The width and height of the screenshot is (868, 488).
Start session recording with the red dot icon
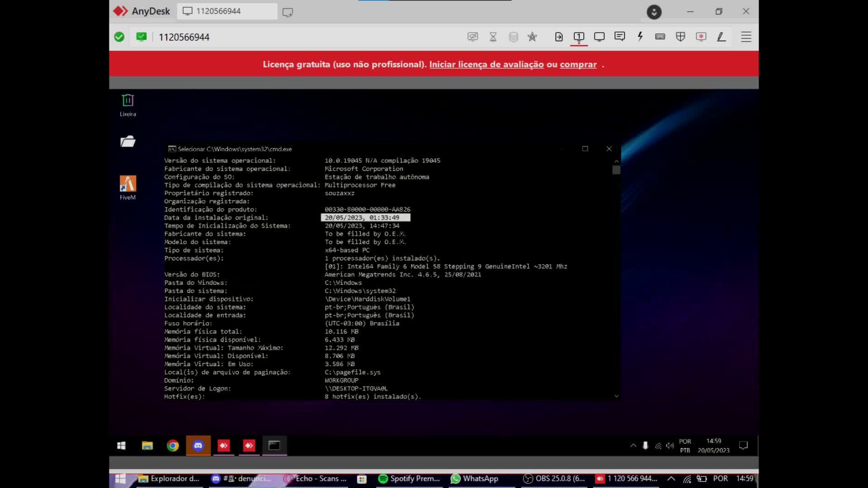pos(701,37)
